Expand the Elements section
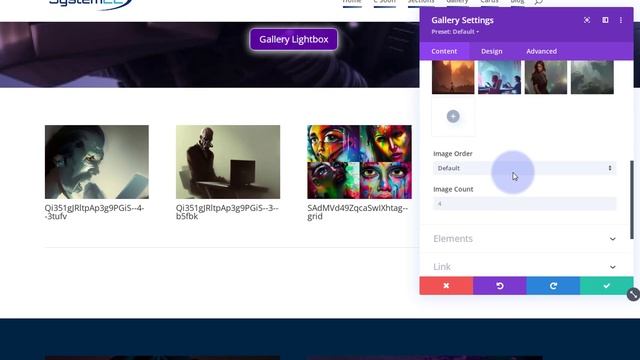This screenshot has width=640, height=360. click(x=524, y=239)
